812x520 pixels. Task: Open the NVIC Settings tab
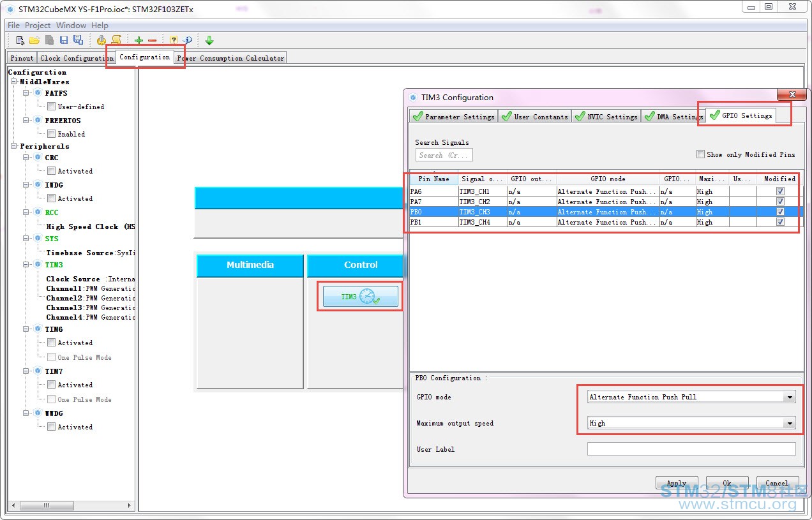pyautogui.click(x=606, y=117)
